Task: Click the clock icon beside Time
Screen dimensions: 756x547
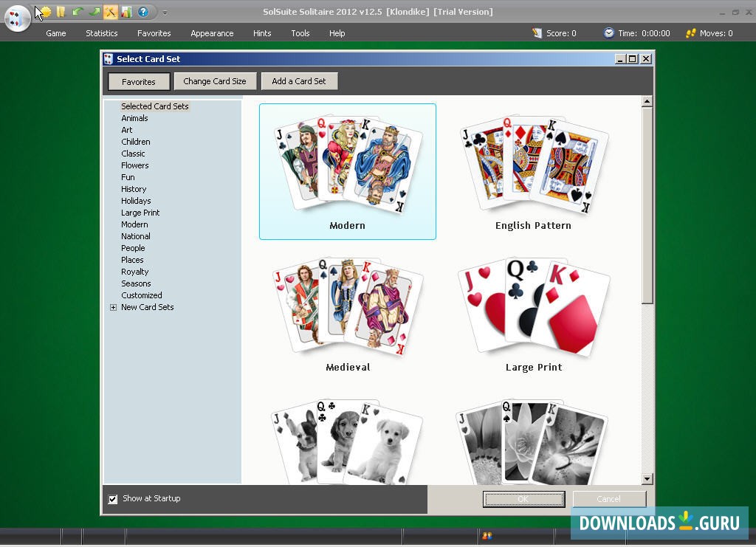Action: pyautogui.click(x=609, y=32)
